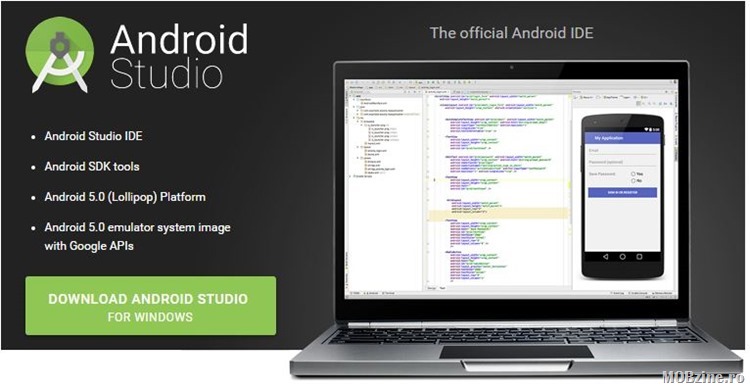Viewport: 750px width, 389px height.
Task: Click 'Android 5.0 emulator system image' bullet text
Action: [137, 228]
